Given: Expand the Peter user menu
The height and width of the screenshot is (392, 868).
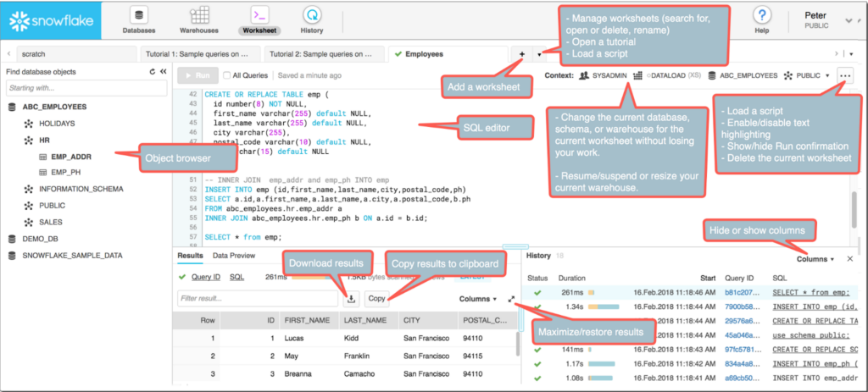Looking at the screenshot, I should pos(849,19).
